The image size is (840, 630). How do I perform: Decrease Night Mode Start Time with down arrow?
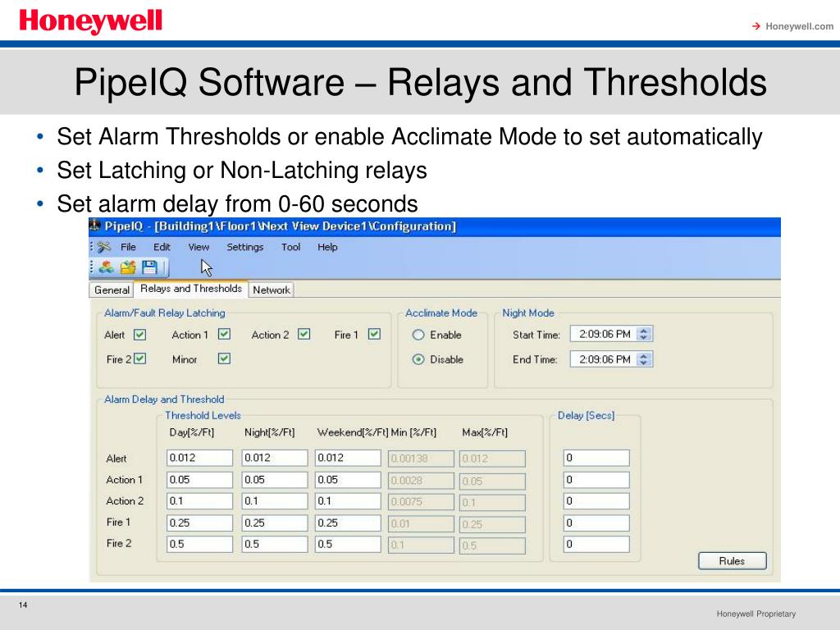click(644, 337)
